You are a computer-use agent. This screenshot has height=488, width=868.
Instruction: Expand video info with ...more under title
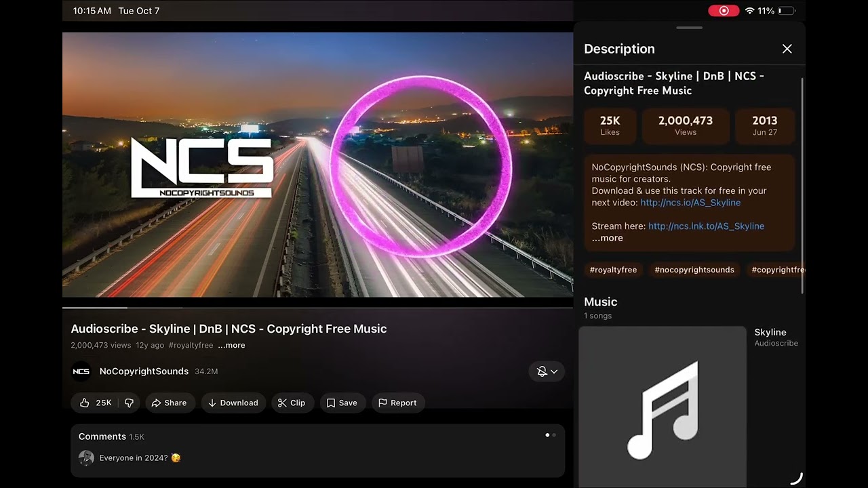231,346
